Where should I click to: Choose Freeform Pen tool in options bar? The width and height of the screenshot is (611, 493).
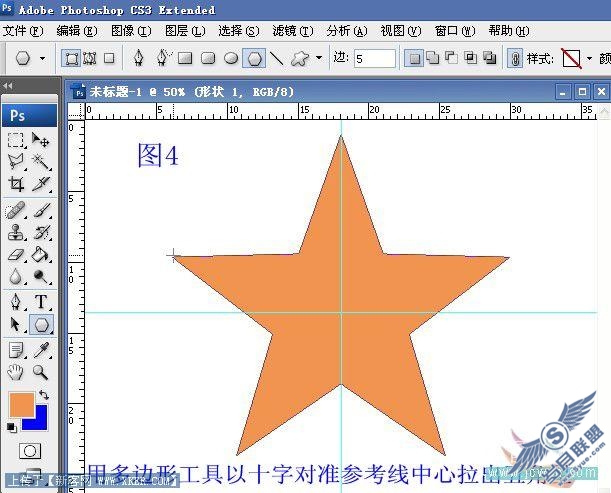163,58
